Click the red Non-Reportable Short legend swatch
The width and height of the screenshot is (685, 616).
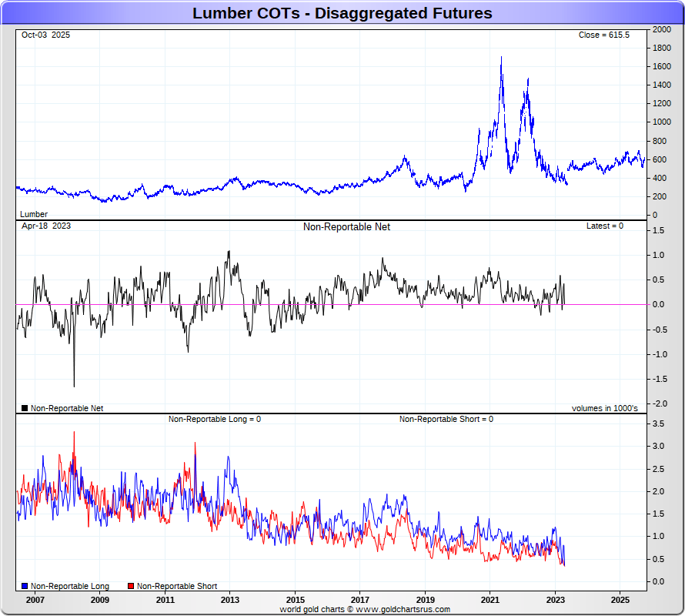coord(131,586)
